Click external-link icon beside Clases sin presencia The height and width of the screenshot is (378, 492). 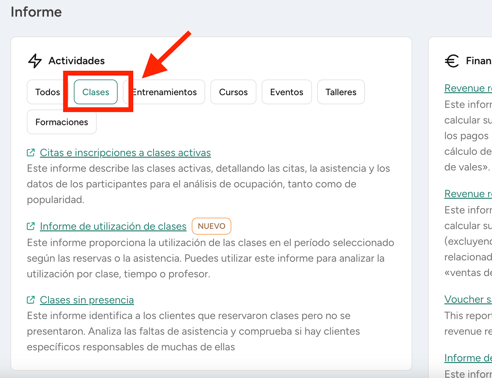(x=31, y=300)
